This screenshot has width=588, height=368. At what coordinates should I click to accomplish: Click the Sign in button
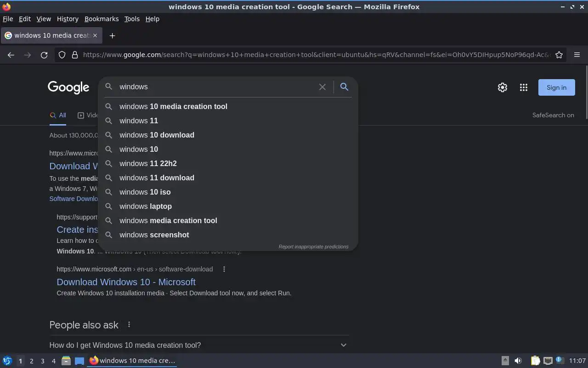(556, 87)
